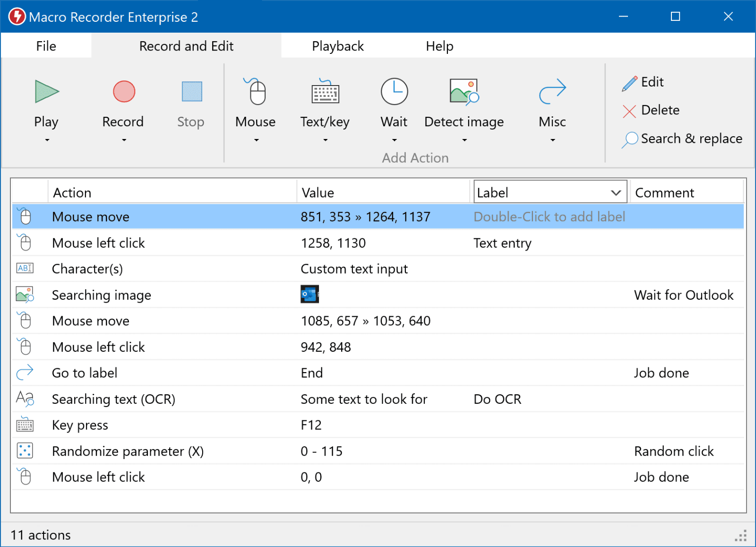This screenshot has width=756, height=547.
Task: Open the Help tab
Action: point(439,45)
